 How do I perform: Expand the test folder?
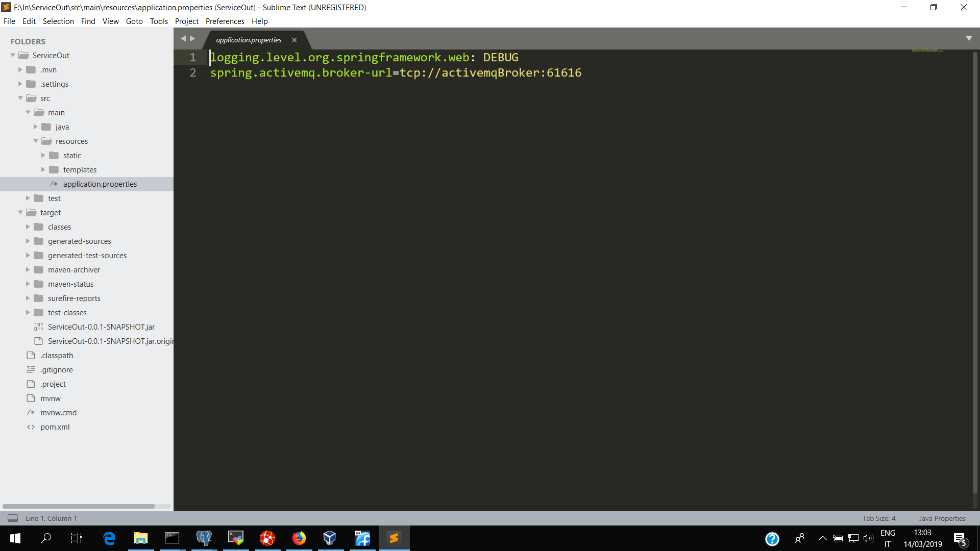pyautogui.click(x=28, y=198)
